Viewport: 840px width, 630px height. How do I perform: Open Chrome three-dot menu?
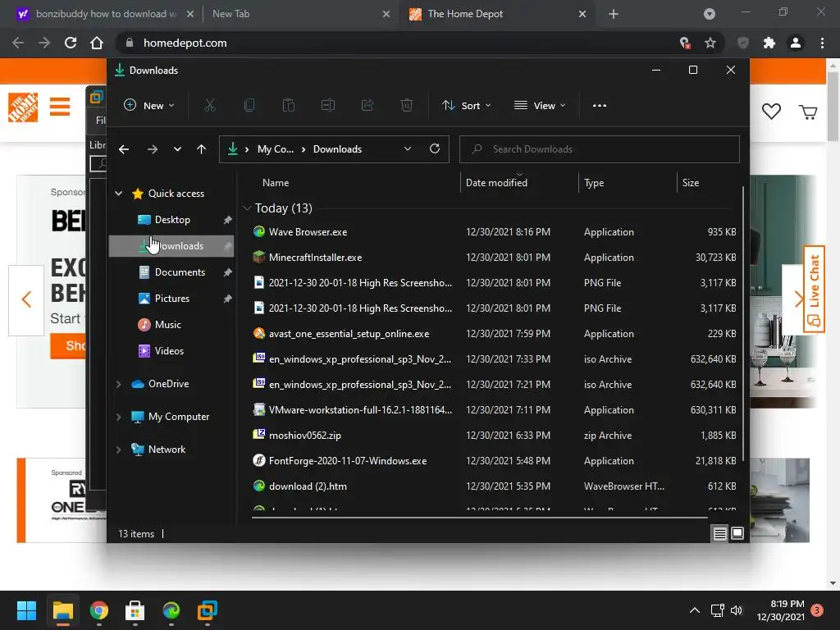coord(822,43)
